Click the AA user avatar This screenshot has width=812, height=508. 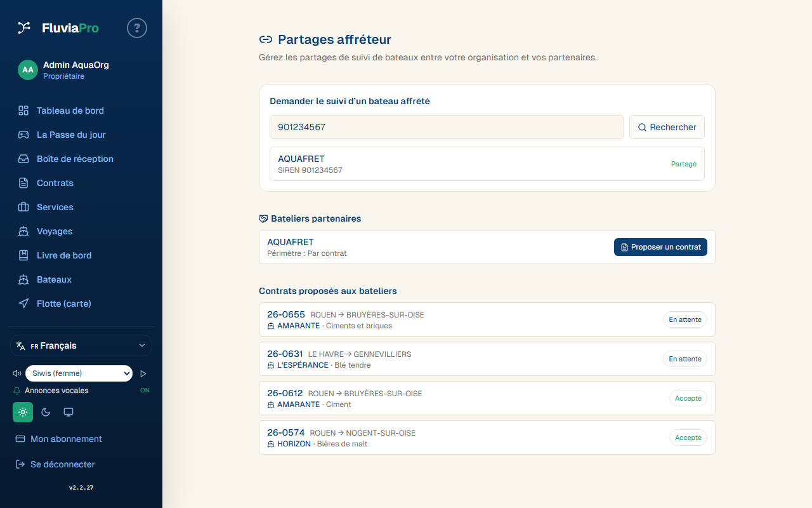(x=28, y=70)
